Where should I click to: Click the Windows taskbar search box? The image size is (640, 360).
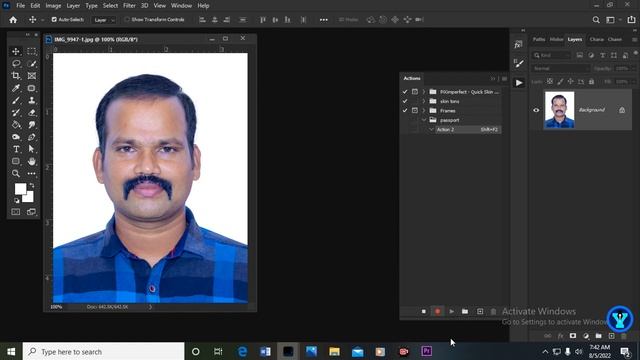103,351
